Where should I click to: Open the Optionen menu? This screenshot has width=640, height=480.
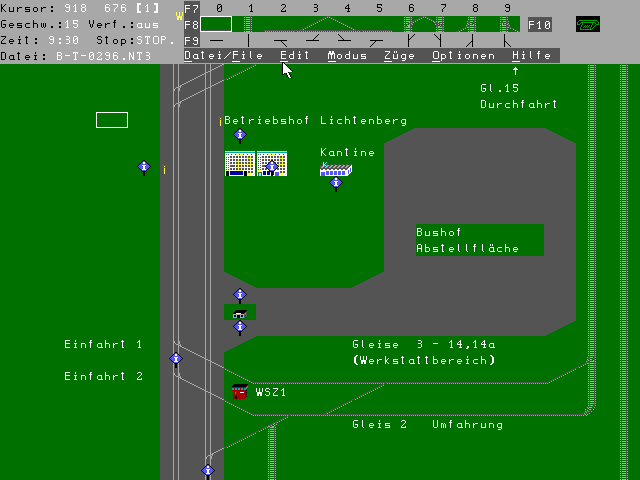[x=463, y=56]
